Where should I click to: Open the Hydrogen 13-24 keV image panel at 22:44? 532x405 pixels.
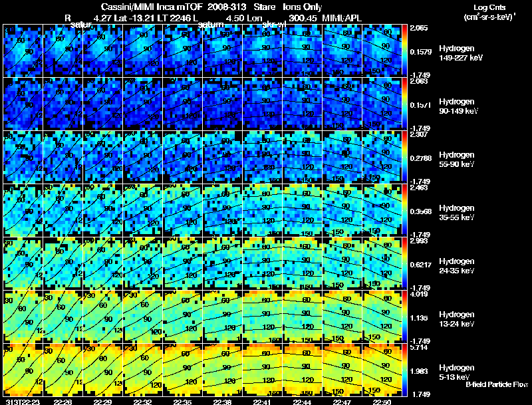(x=303, y=317)
